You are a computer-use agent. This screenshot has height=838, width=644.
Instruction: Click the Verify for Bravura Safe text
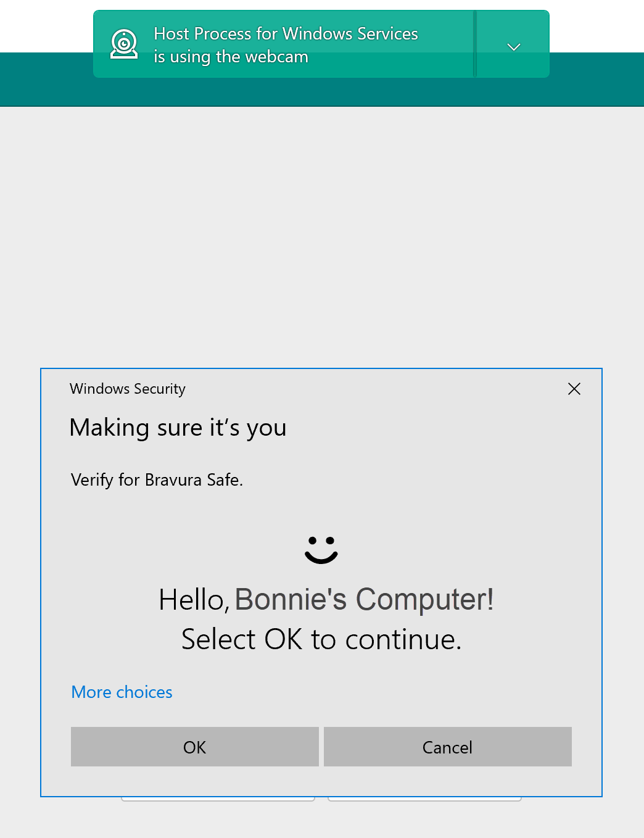(157, 479)
